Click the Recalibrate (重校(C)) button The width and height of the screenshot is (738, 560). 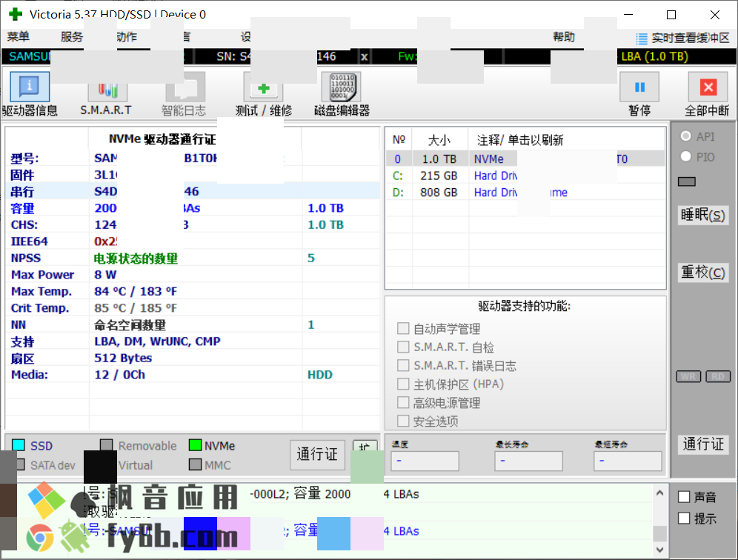pos(703,273)
